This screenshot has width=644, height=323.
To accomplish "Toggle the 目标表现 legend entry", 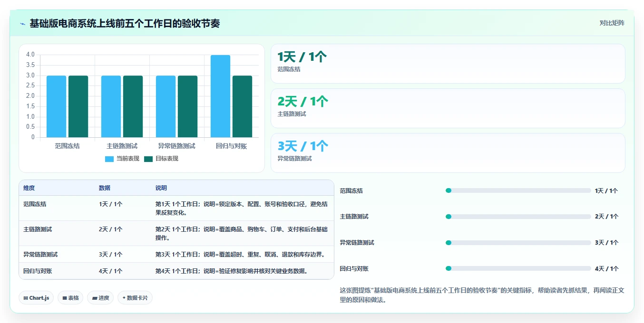I will click(161, 159).
